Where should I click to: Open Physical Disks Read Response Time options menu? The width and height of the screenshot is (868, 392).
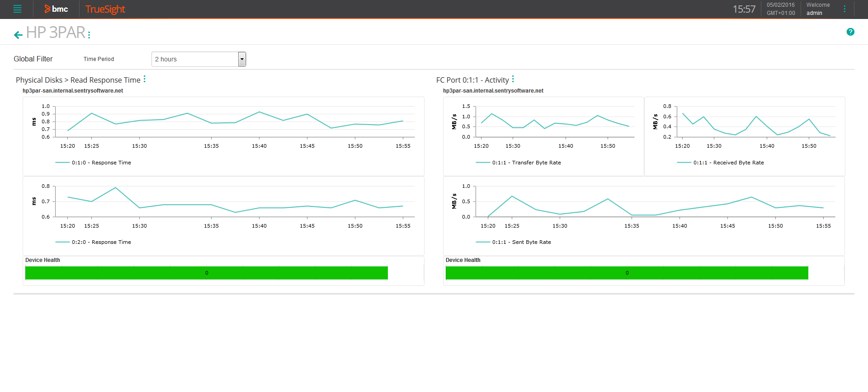(145, 79)
